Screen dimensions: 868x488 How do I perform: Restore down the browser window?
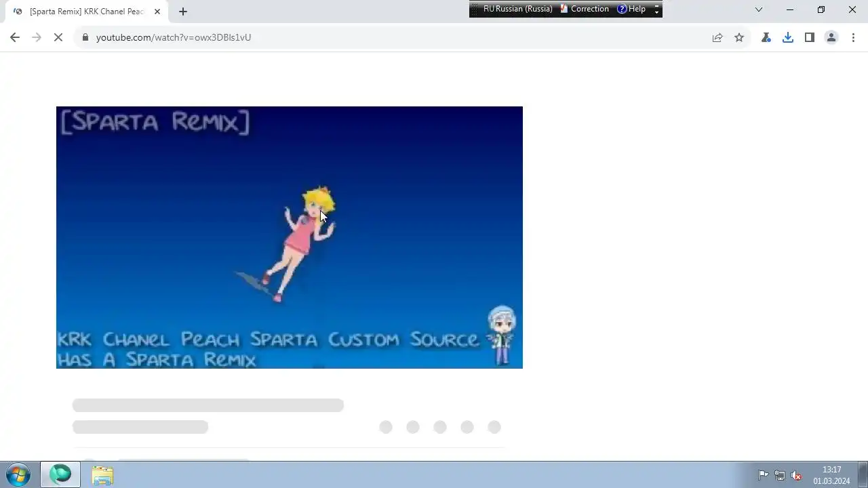(821, 9)
